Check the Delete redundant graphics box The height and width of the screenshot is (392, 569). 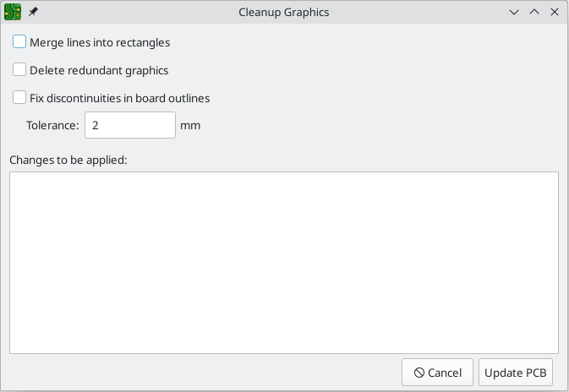(x=19, y=70)
